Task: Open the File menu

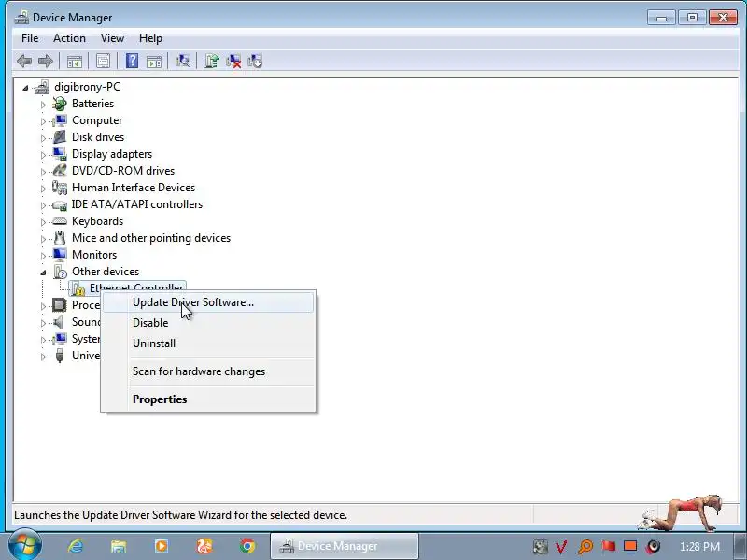Action: (x=30, y=38)
